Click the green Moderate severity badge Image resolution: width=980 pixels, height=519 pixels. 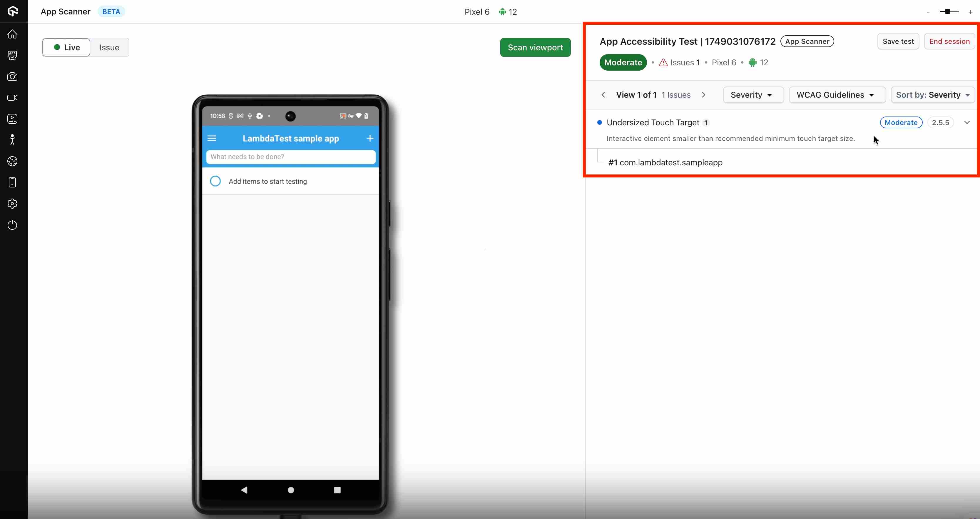coord(623,62)
